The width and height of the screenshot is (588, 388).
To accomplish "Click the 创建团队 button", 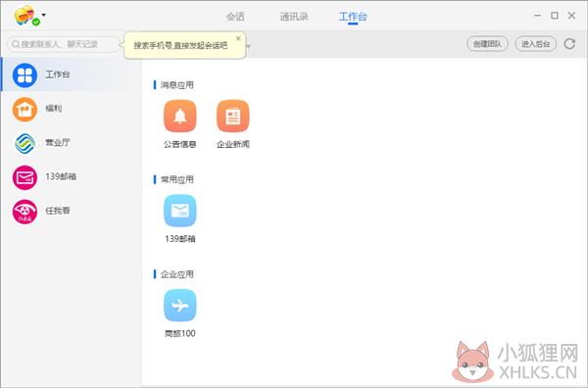I will tap(487, 44).
